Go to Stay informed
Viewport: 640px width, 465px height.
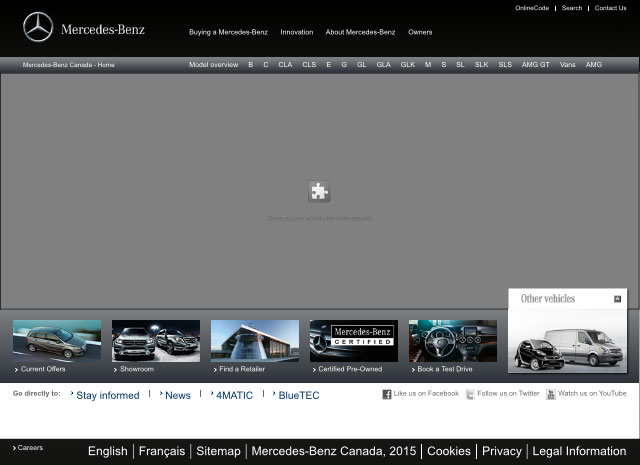pyautogui.click(x=108, y=395)
